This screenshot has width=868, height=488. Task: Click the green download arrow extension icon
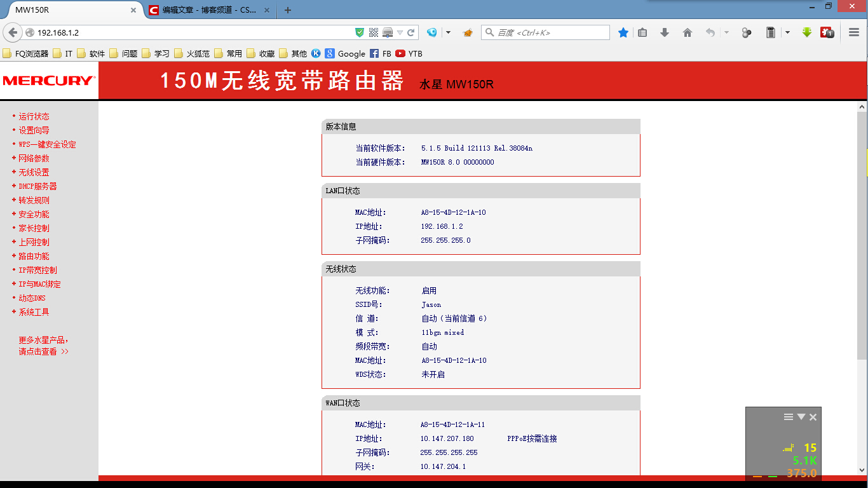pyautogui.click(x=806, y=32)
